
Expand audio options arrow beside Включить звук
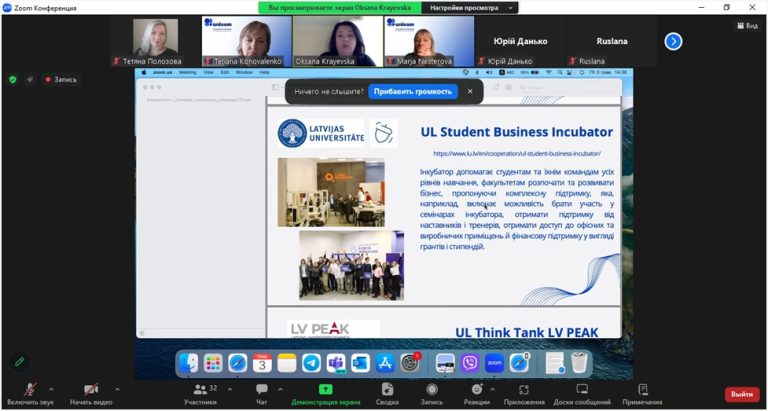(x=51, y=389)
